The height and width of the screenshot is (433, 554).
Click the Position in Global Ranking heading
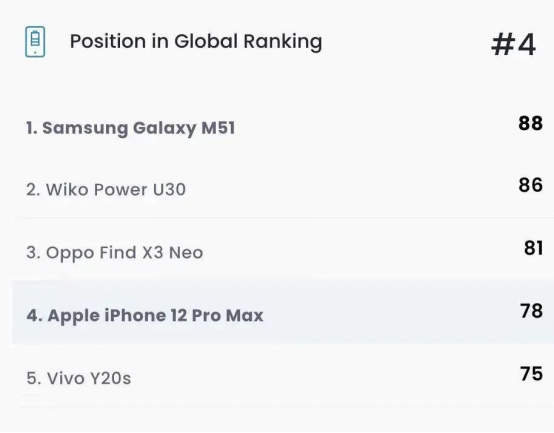[196, 42]
